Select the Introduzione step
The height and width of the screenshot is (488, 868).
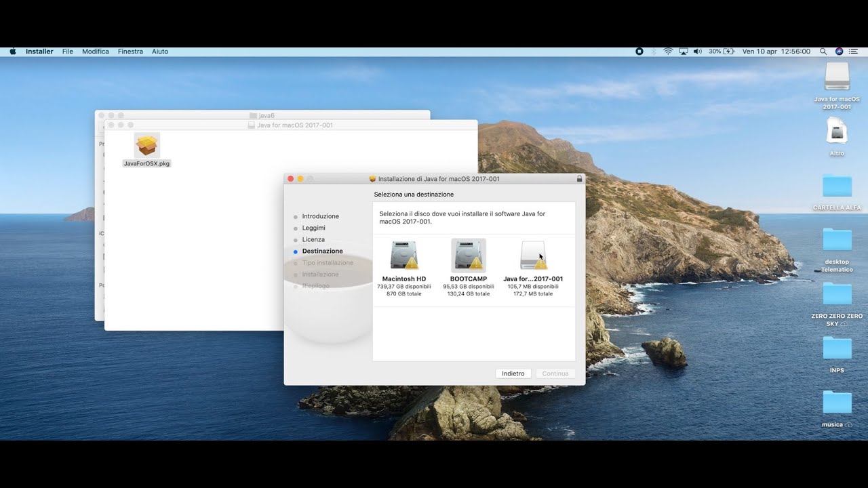[x=320, y=216]
